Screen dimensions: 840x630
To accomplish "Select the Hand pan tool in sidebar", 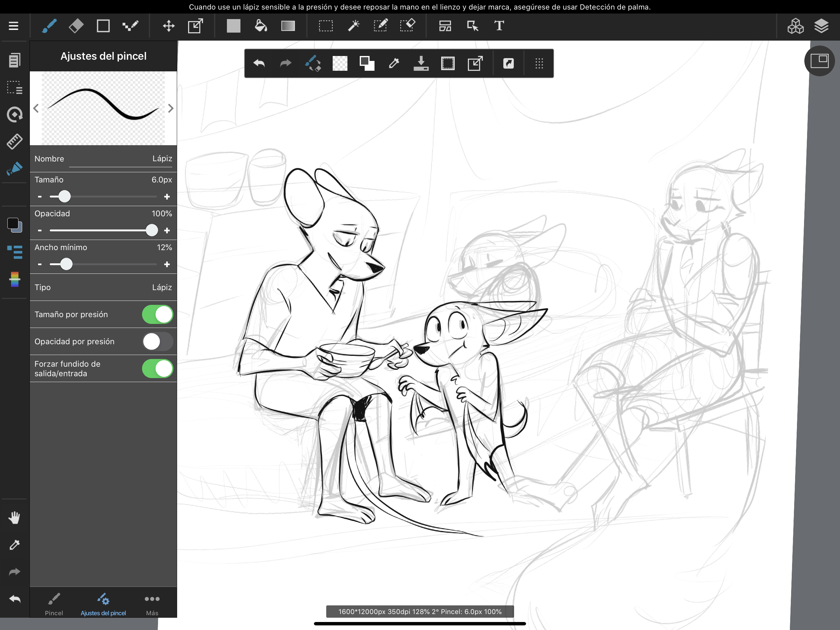I will click(x=14, y=517).
